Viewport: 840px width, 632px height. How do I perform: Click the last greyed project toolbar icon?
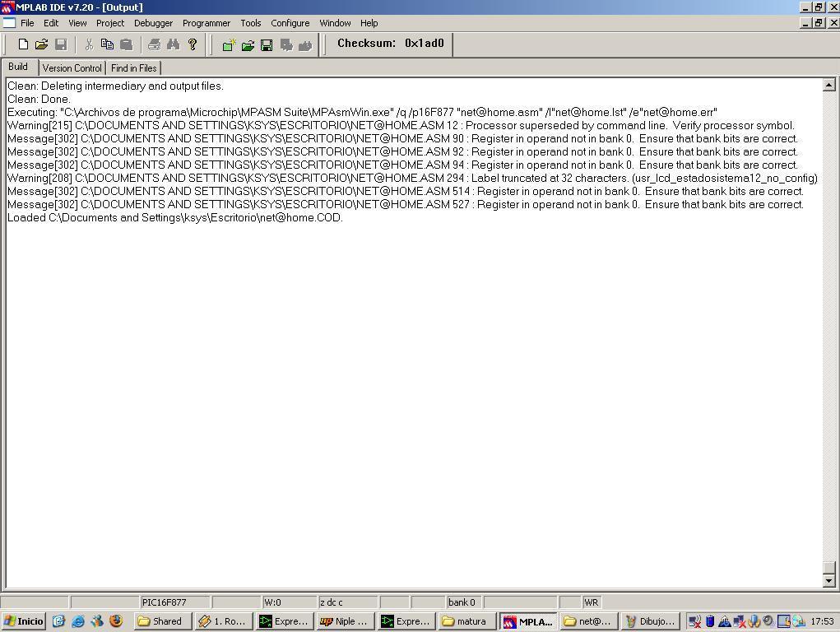[x=305, y=45]
